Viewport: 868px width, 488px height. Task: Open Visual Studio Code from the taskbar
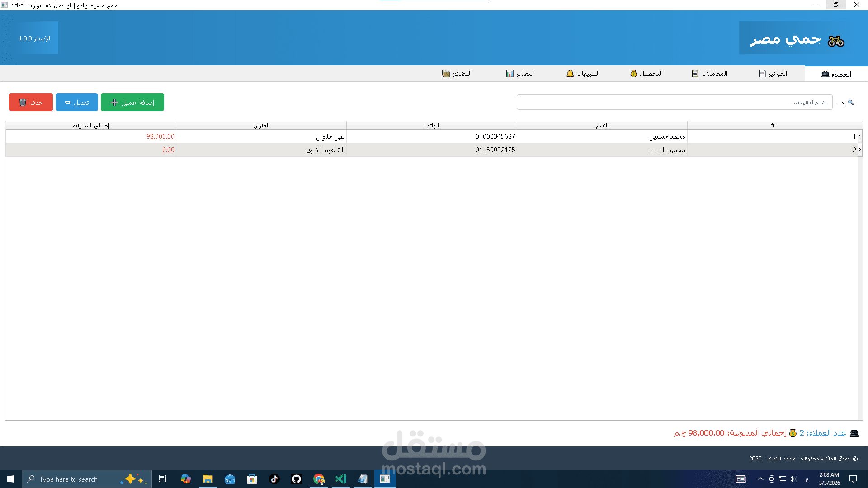point(341,479)
